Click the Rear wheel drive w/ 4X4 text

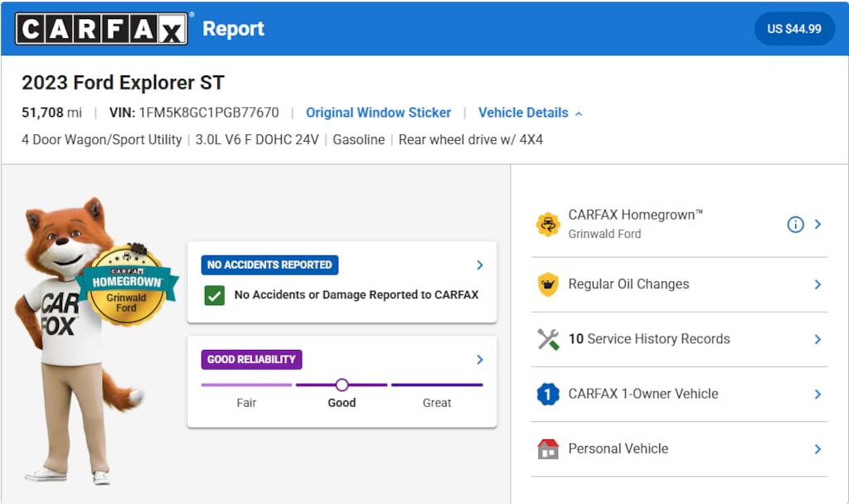(471, 139)
